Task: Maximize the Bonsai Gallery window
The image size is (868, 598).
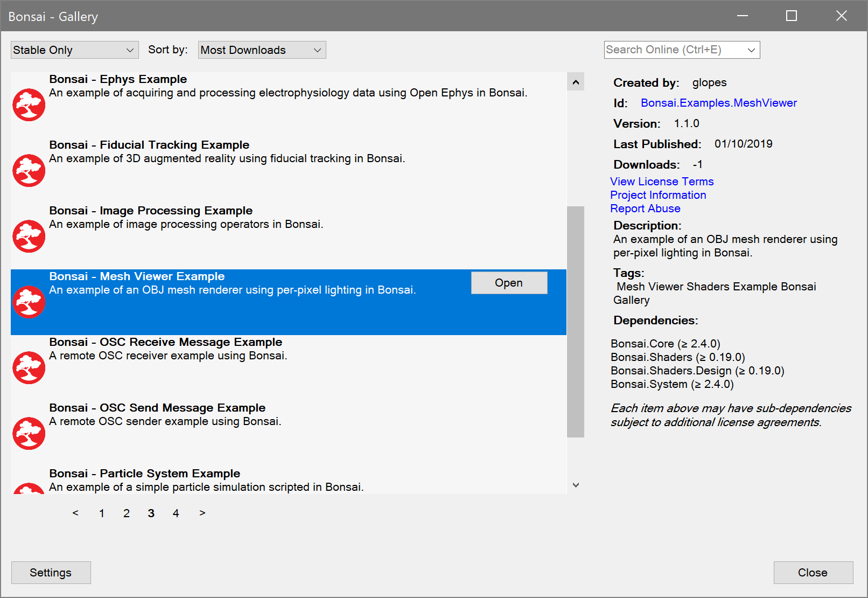Action: 792,16
